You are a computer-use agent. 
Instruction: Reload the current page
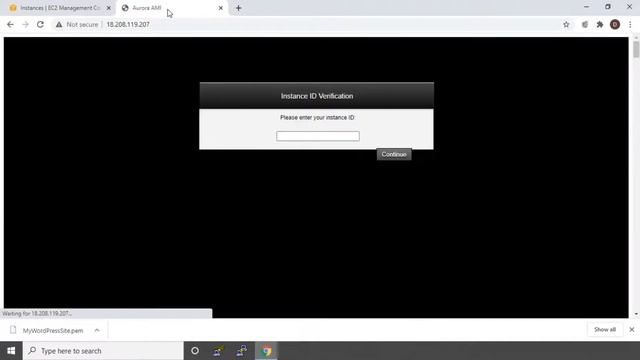(x=40, y=24)
